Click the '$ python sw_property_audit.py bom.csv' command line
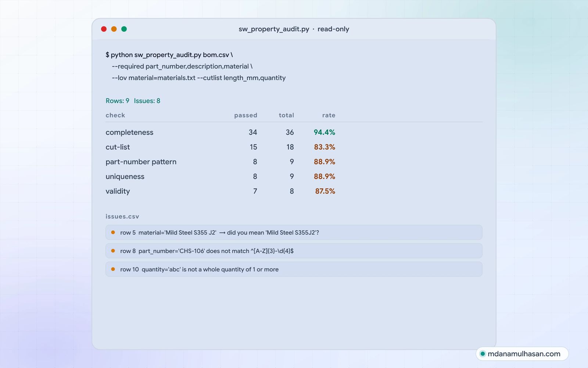This screenshot has width=588, height=368. tap(169, 55)
